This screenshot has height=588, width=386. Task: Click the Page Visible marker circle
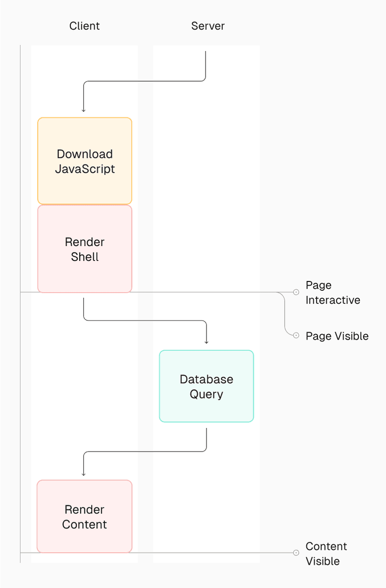click(296, 335)
